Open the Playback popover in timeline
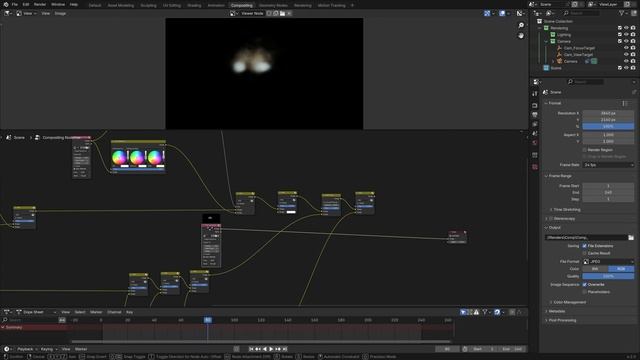This screenshot has height=360, width=640. [x=27, y=349]
